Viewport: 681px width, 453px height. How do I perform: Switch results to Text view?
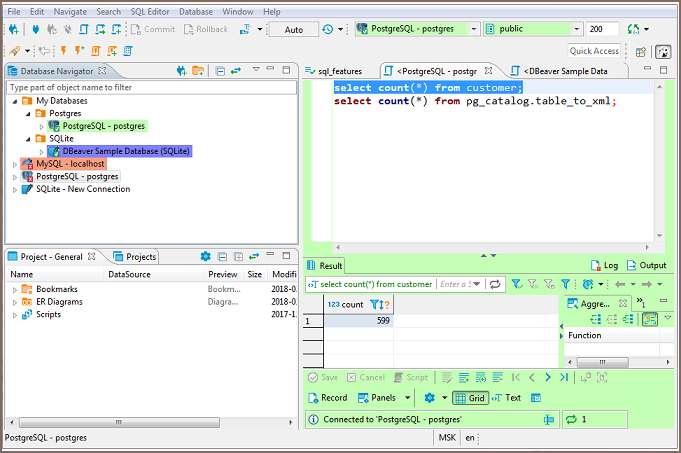pos(507,397)
